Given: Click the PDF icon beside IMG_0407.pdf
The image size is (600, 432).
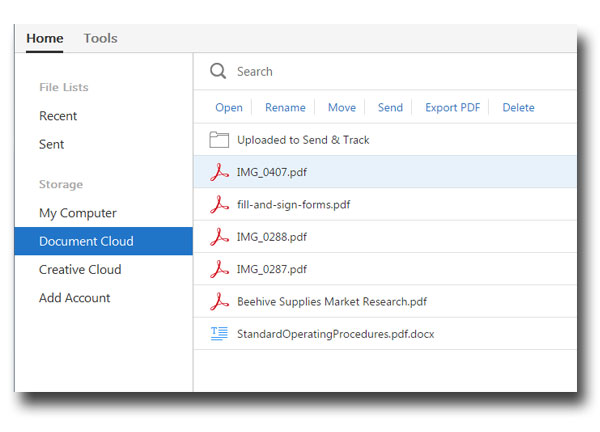Looking at the screenshot, I should coord(219,172).
